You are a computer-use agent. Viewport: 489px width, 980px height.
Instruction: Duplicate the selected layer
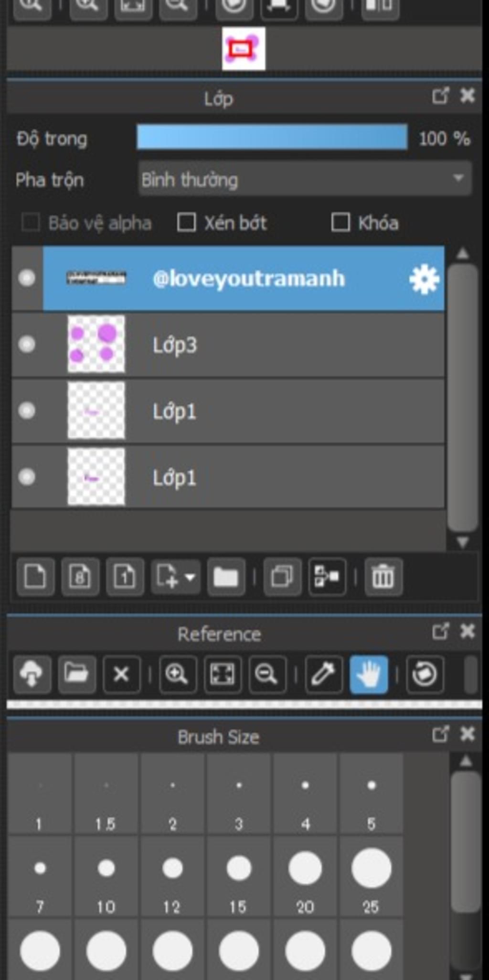click(282, 577)
